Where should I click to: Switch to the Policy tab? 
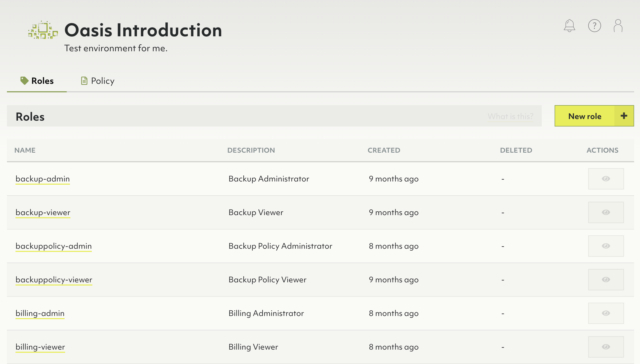point(96,80)
